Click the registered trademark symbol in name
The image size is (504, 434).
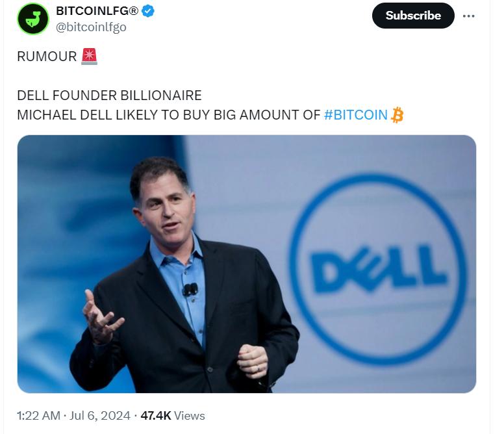134,11
